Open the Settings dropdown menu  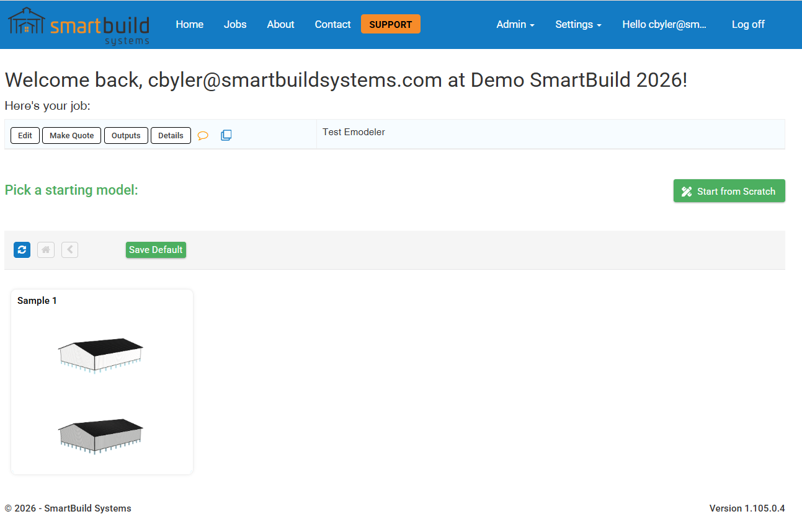578,24
